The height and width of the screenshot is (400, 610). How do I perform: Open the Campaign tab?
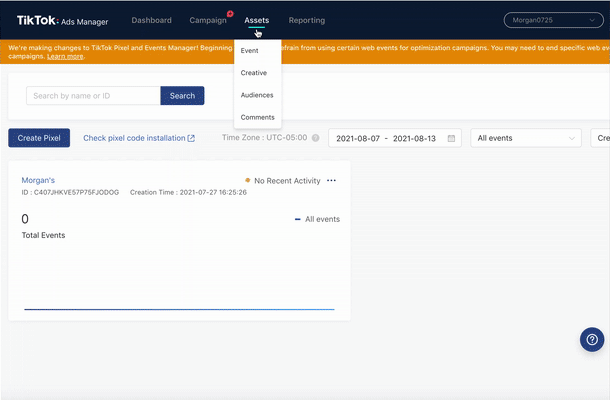click(x=208, y=20)
